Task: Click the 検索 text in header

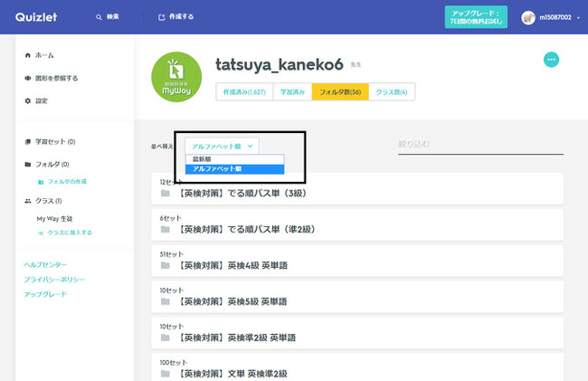Action: (x=113, y=17)
